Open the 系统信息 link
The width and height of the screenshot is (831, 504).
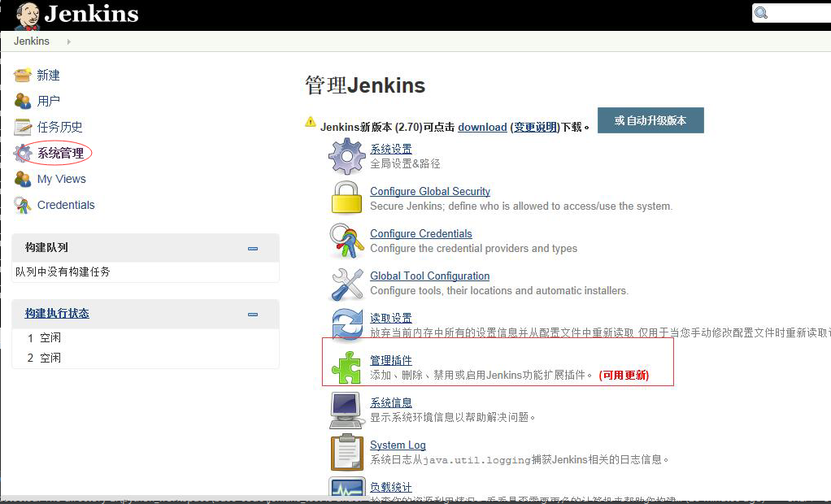point(390,402)
